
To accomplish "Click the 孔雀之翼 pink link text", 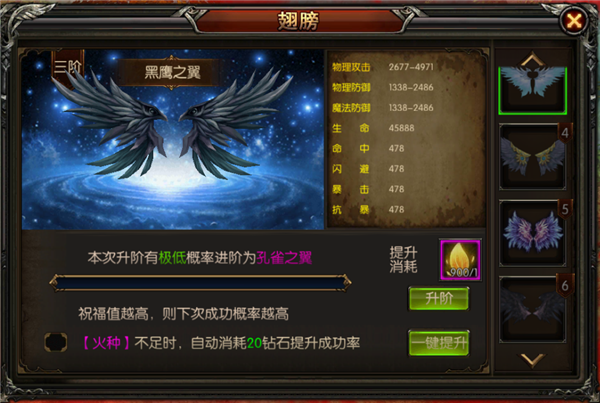I will pos(284,258).
